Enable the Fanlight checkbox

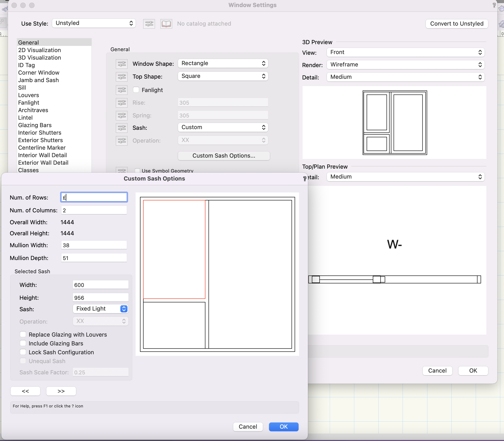tap(136, 90)
